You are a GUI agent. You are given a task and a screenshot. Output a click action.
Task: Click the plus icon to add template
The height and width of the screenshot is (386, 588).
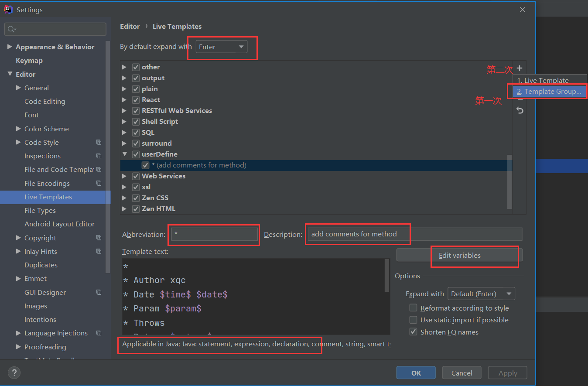(520, 68)
